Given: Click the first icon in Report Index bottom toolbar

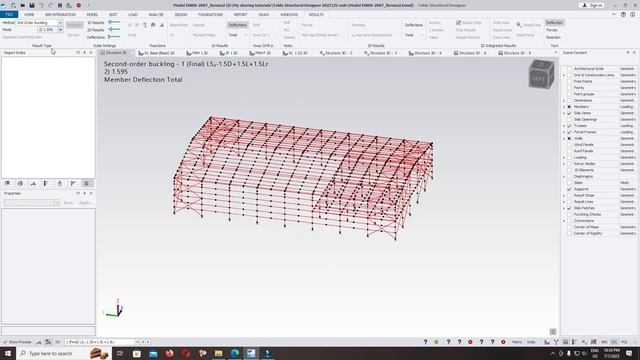Looking at the screenshot, I should [x=7, y=183].
